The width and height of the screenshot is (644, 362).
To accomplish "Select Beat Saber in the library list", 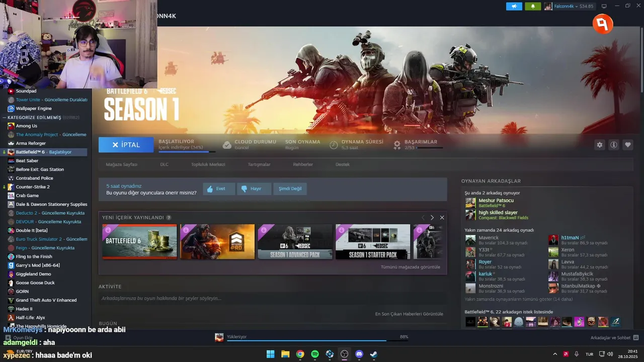I will coord(27,160).
